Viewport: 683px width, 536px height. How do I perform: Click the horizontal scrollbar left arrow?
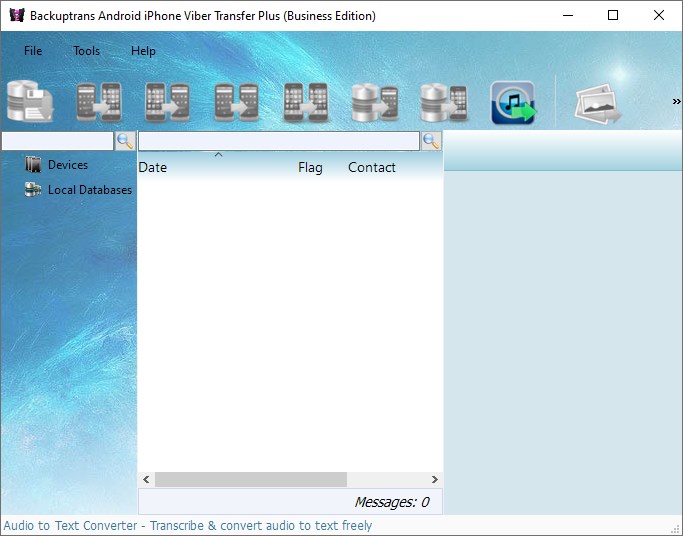point(146,479)
